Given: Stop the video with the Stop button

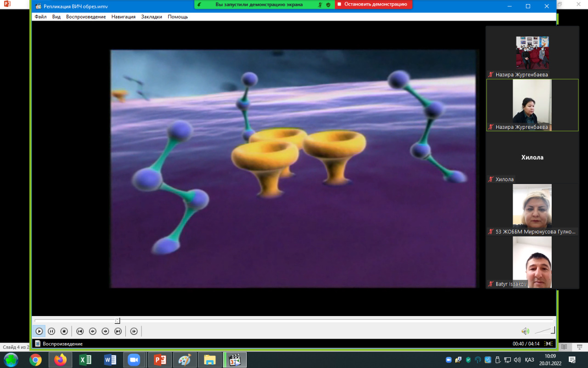Looking at the screenshot, I should 64,331.
